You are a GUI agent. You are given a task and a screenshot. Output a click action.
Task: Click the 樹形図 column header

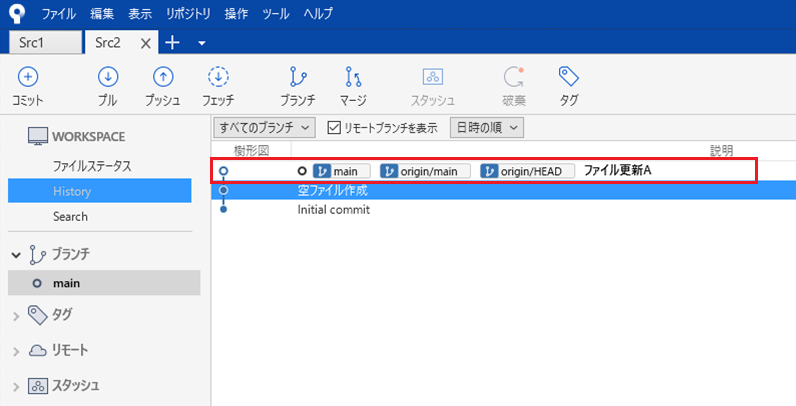point(251,150)
